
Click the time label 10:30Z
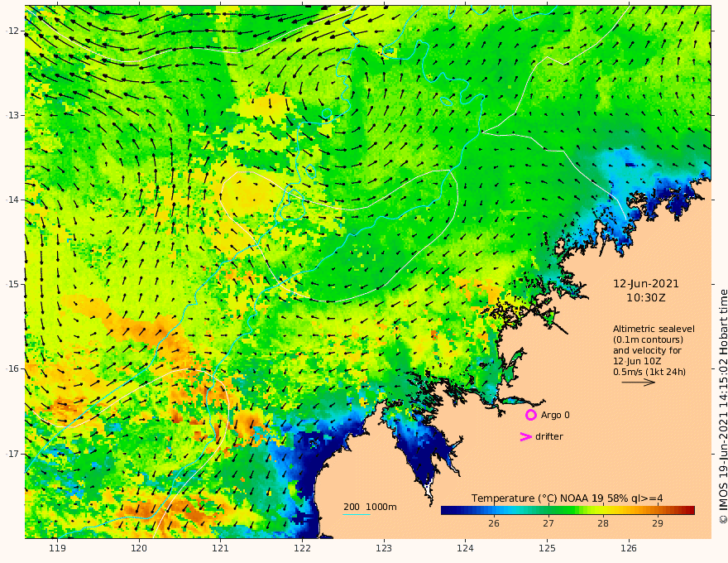tap(646, 298)
